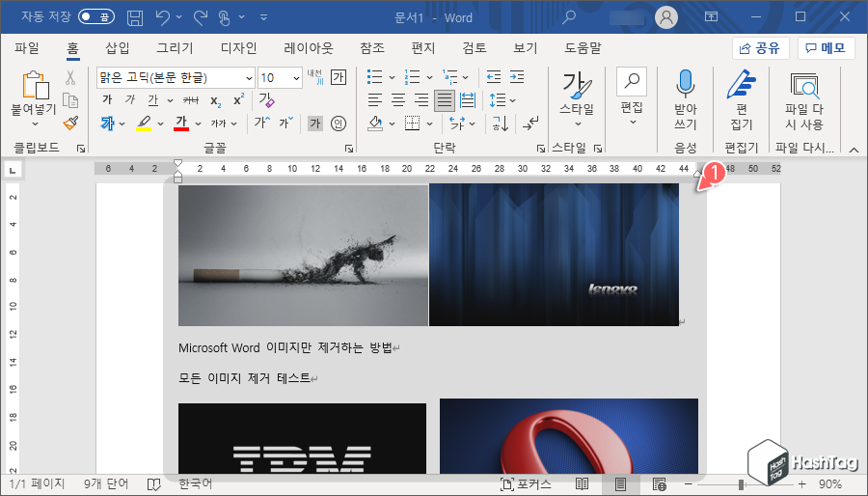This screenshot has height=496, width=868.
Task: Switch to the 삽입 tab
Action: click(x=118, y=48)
